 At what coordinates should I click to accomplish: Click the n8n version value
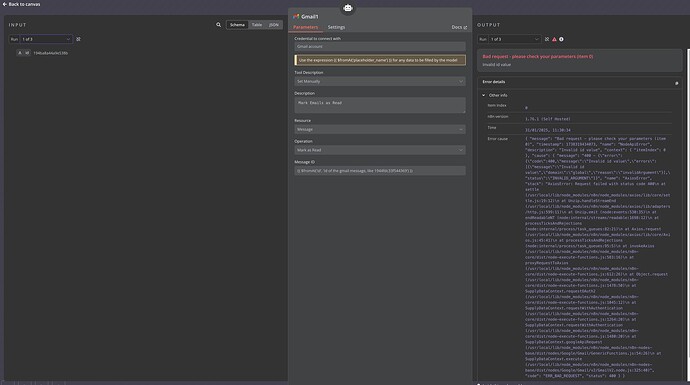point(547,119)
